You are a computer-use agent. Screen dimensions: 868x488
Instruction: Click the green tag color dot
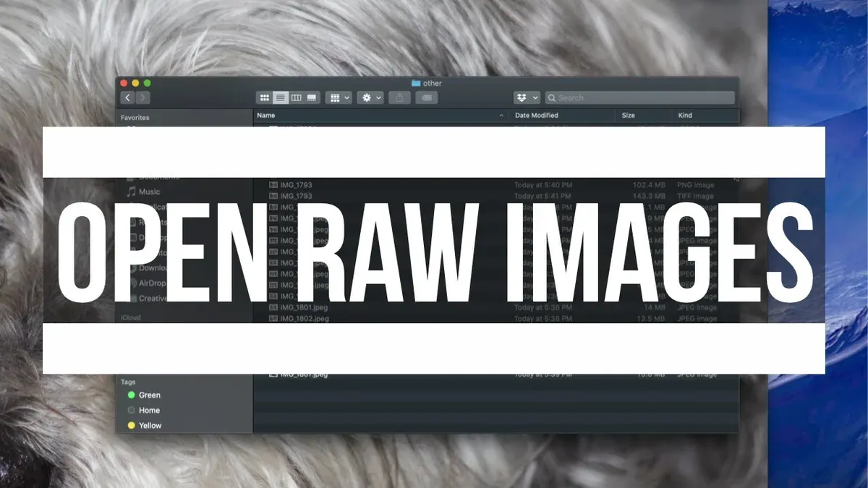[131, 395]
